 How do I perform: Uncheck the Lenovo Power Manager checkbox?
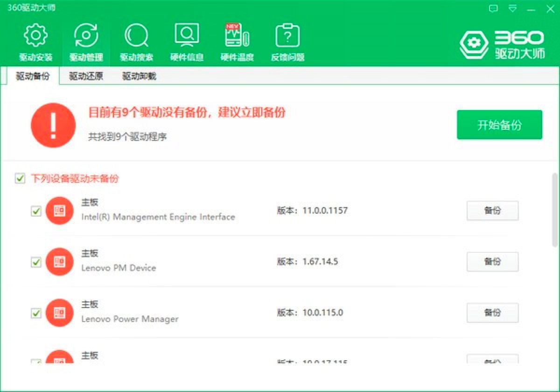point(36,313)
